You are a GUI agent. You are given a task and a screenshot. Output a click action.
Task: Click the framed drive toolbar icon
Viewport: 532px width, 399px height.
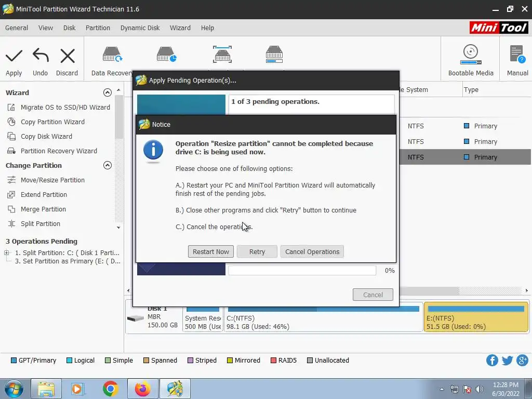coord(222,54)
